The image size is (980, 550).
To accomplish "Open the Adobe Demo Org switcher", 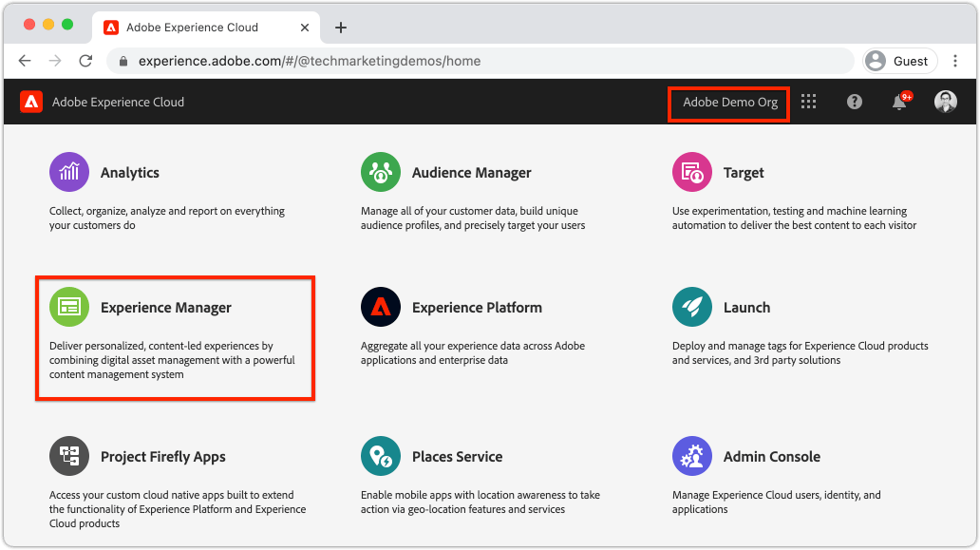I will [728, 101].
